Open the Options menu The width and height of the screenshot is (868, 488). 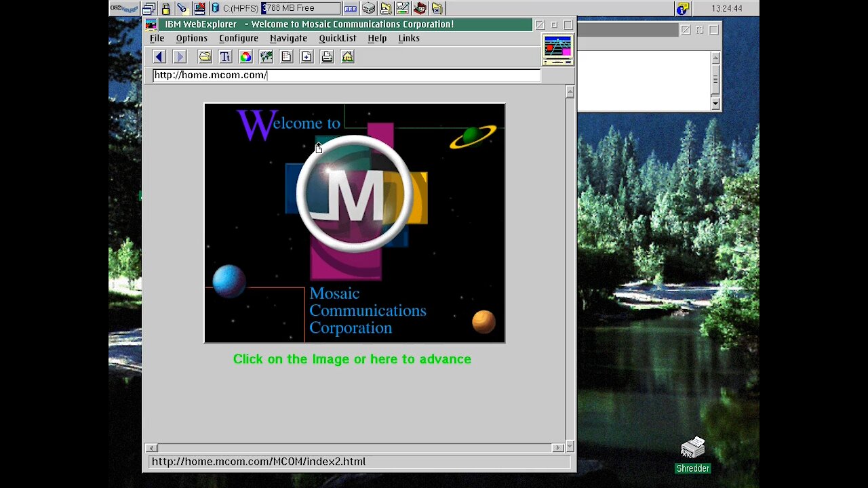coord(192,39)
